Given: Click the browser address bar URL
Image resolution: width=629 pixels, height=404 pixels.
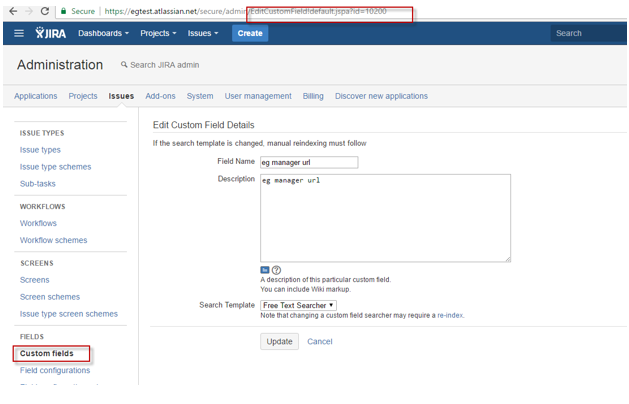Looking at the screenshot, I should point(246,11).
